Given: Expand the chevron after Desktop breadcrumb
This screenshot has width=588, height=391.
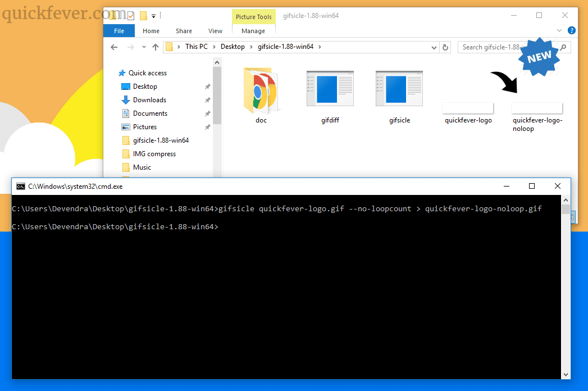Looking at the screenshot, I should click(251, 47).
